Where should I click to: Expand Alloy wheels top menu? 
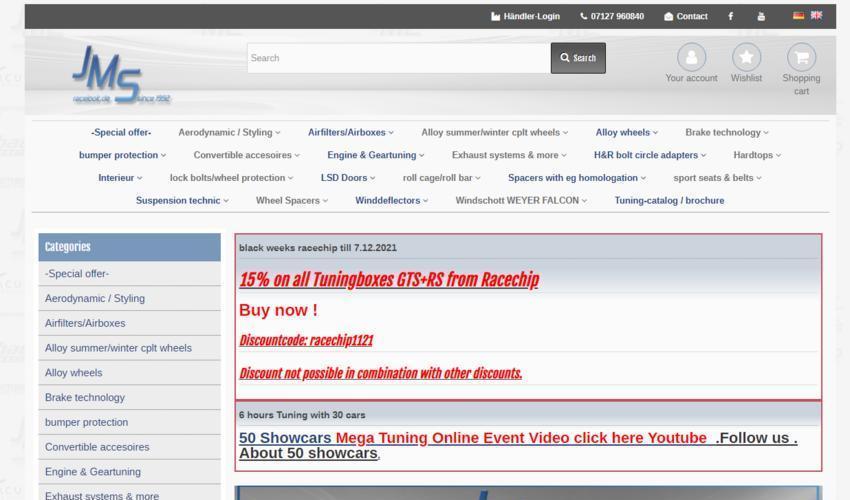[627, 132]
